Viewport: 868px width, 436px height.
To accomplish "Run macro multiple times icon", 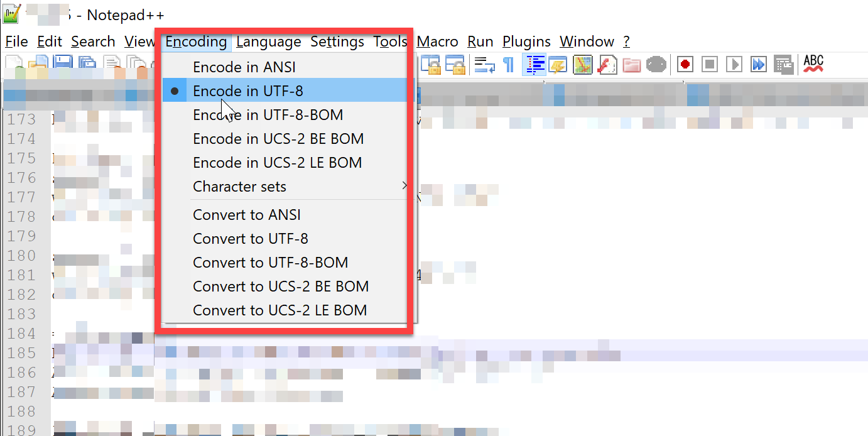I will (x=759, y=64).
